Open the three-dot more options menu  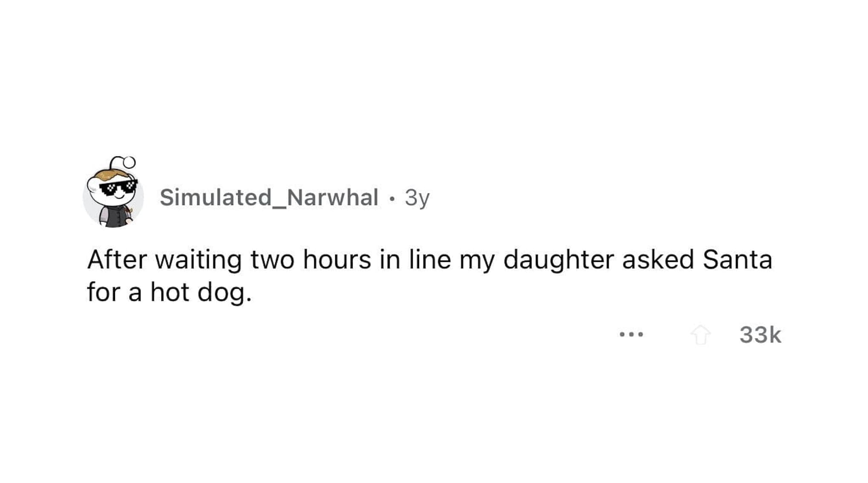click(x=631, y=335)
